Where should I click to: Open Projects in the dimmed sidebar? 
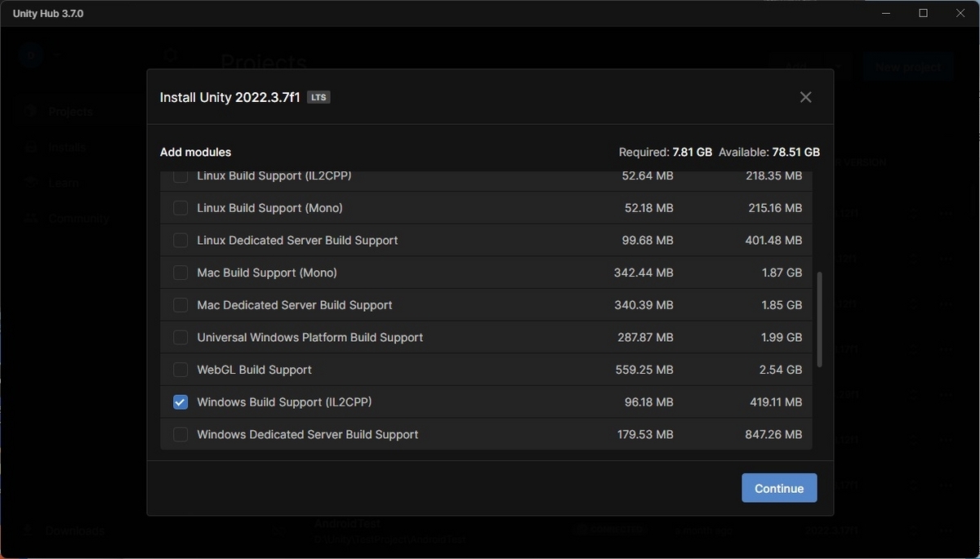[x=71, y=111]
